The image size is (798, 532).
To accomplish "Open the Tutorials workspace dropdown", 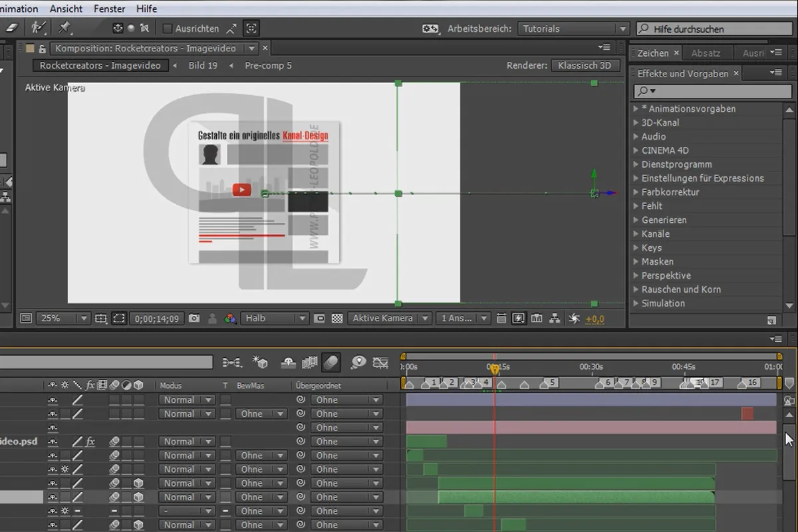I will (573, 29).
